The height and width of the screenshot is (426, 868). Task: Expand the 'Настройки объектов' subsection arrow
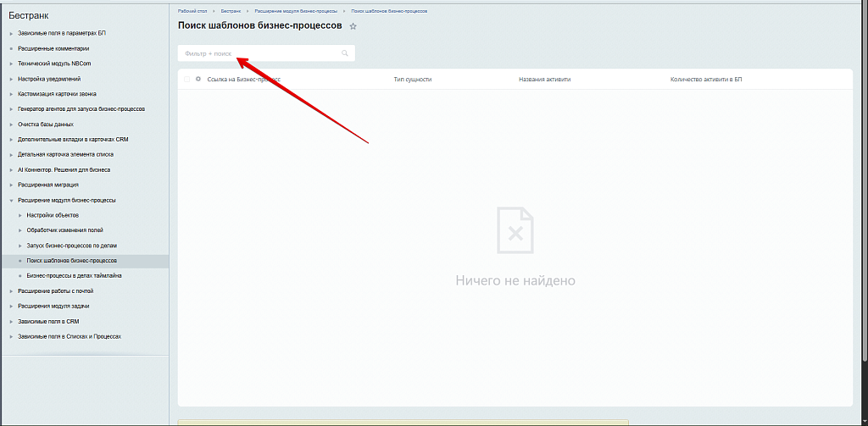[19, 216]
